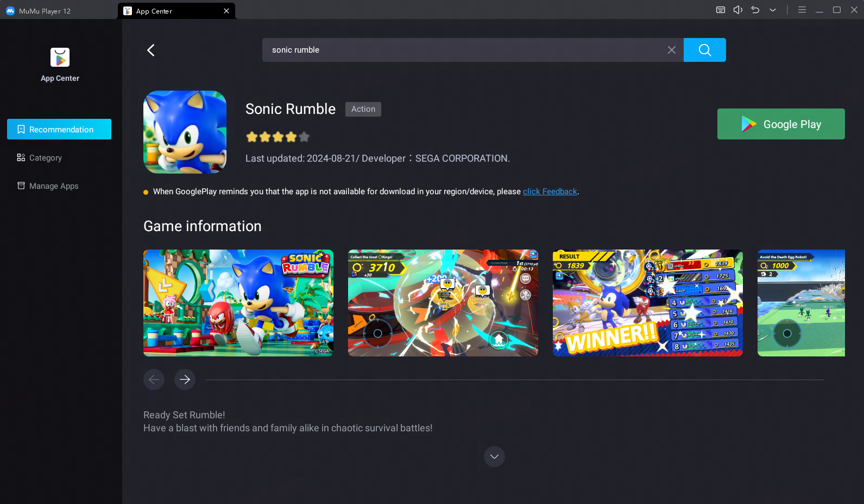Open the WINNER results screenshot
Image resolution: width=864 pixels, height=504 pixels.
[x=648, y=303]
